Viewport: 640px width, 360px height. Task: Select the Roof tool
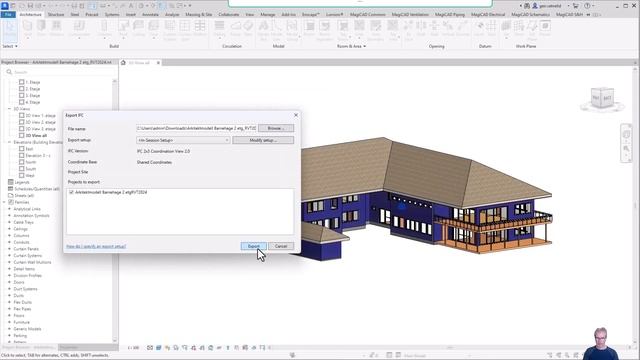tap(123, 29)
